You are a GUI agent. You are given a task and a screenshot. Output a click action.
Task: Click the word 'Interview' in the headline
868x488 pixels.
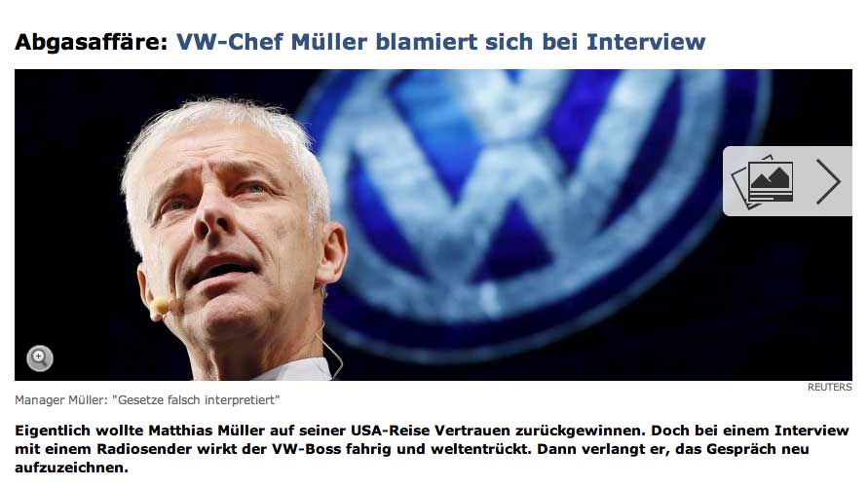coord(646,42)
